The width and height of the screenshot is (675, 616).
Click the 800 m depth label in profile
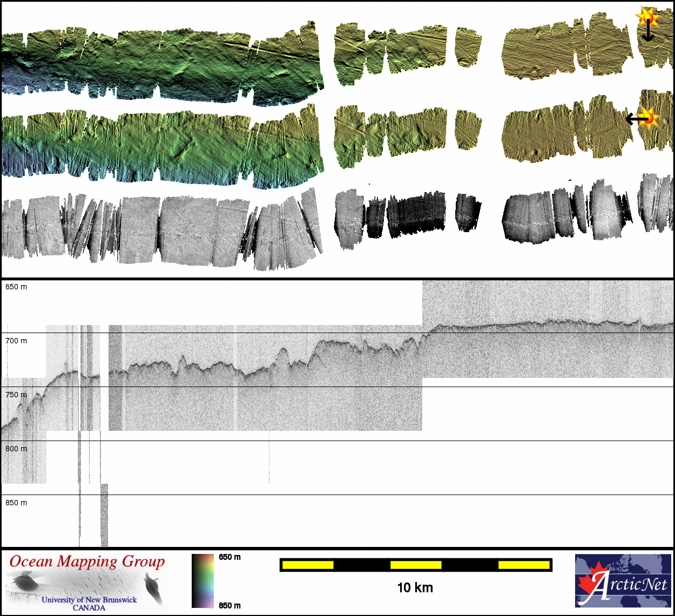click(16, 449)
